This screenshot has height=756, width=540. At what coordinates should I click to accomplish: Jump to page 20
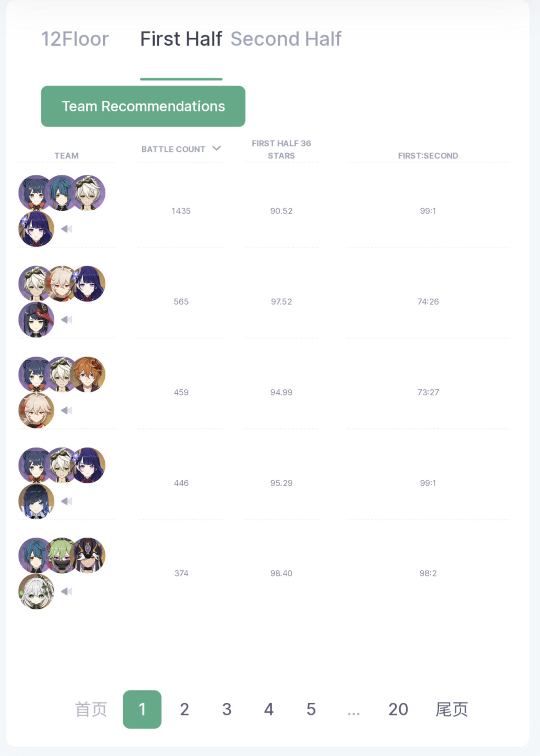point(398,709)
